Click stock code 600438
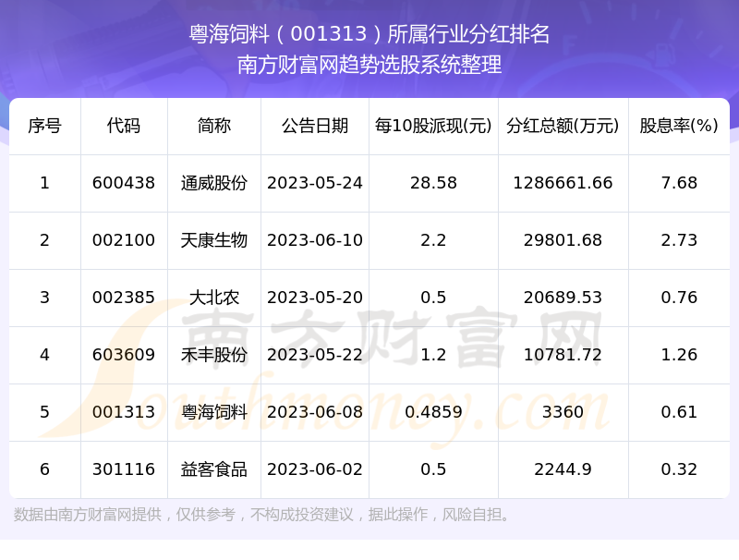 tap(124, 183)
